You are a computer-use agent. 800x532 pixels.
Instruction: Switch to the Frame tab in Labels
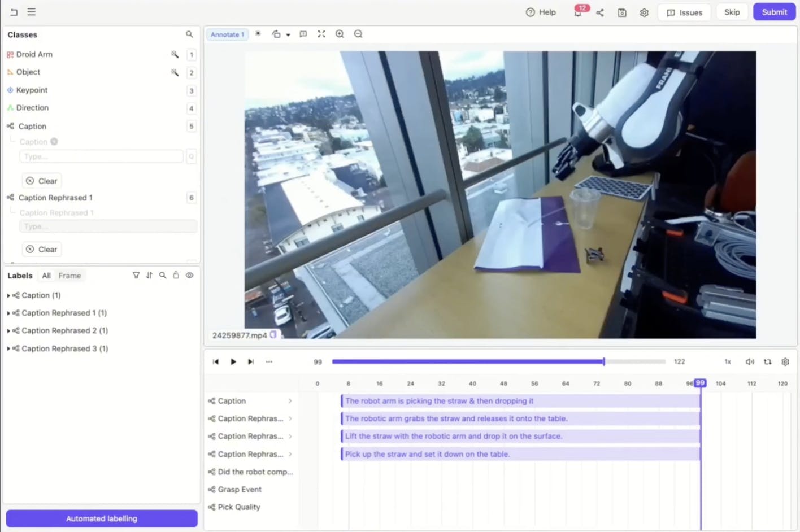coord(69,276)
